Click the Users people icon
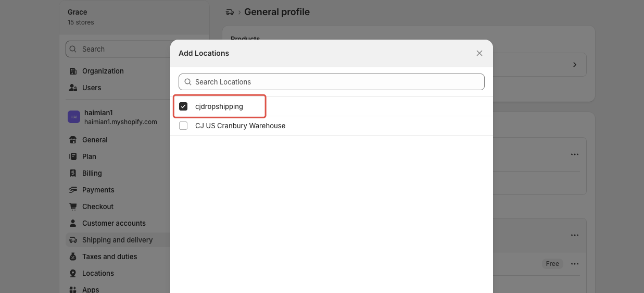 (73, 88)
